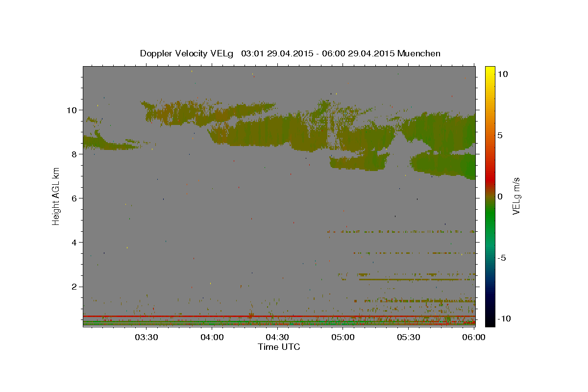Image resolution: width=588 pixels, height=392 pixels.
Task: Click the height axis '4' tick label
Action: pos(73,242)
